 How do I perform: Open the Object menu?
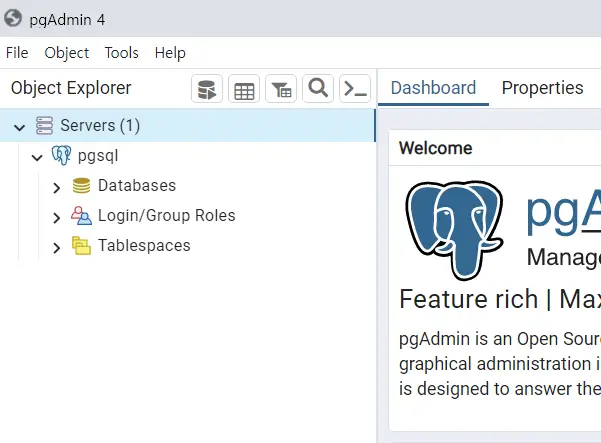[x=67, y=53]
